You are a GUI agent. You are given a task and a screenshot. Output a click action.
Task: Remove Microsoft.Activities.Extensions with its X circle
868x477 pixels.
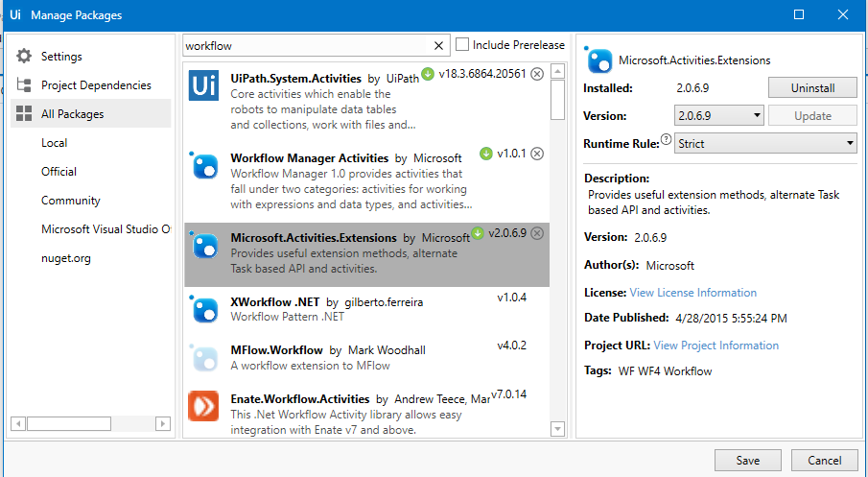tap(537, 233)
